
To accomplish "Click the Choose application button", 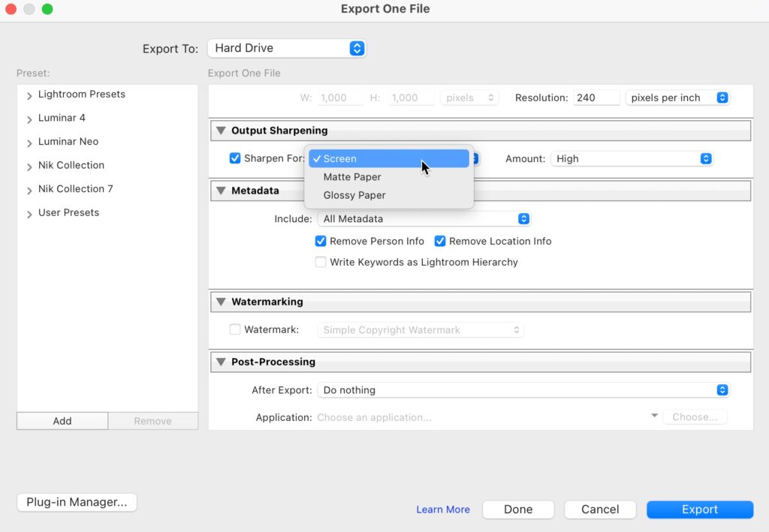I will pyautogui.click(x=695, y=417).
